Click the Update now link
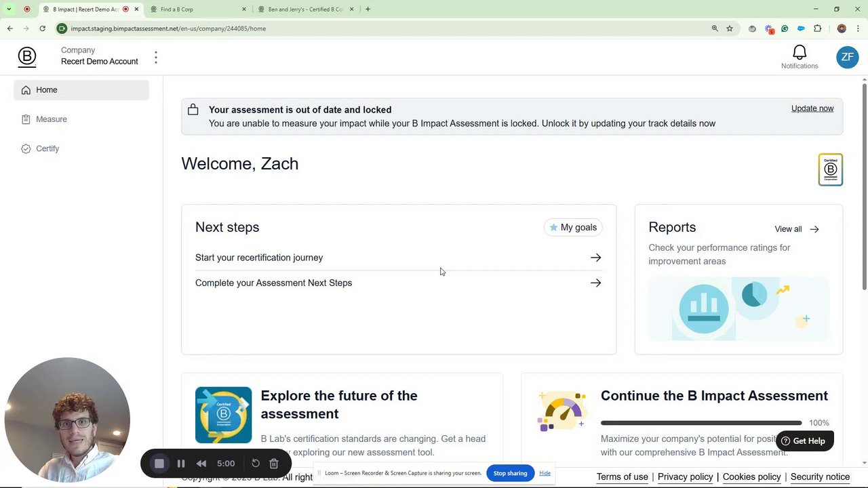868x488 pixels. click(x=812, y=108)
